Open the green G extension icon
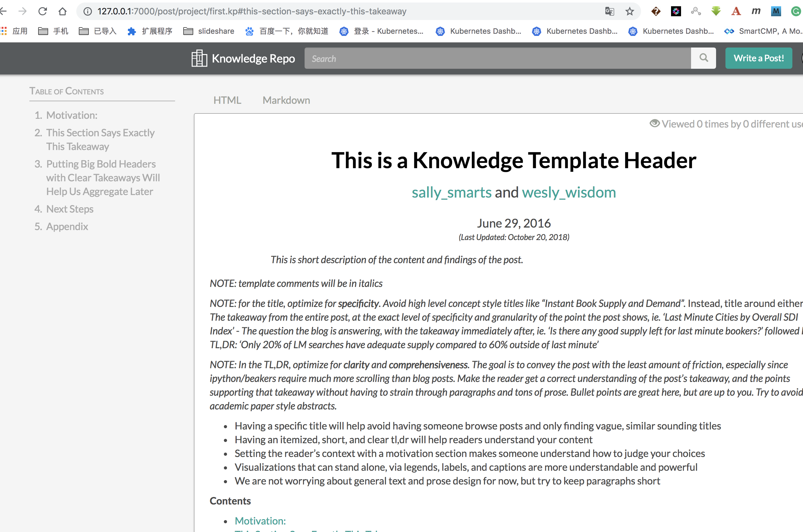 pos(796,11)
